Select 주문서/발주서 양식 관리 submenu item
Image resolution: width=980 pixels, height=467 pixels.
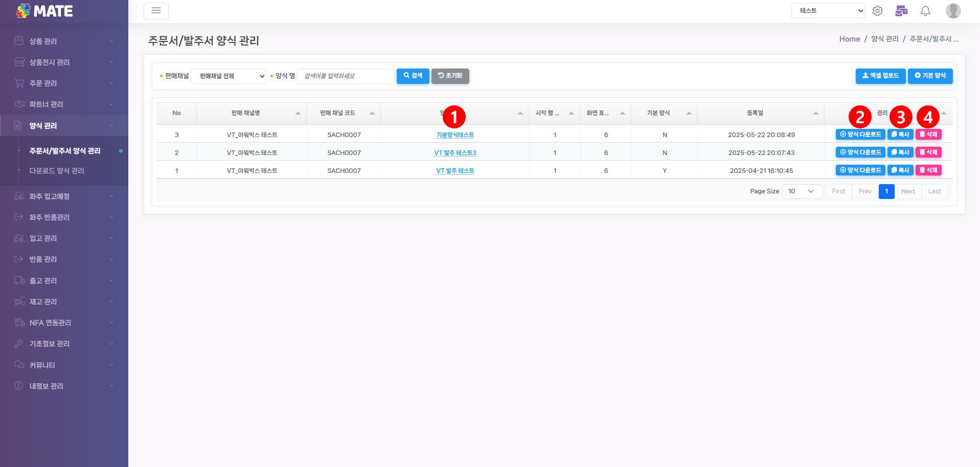coord(65,151)
